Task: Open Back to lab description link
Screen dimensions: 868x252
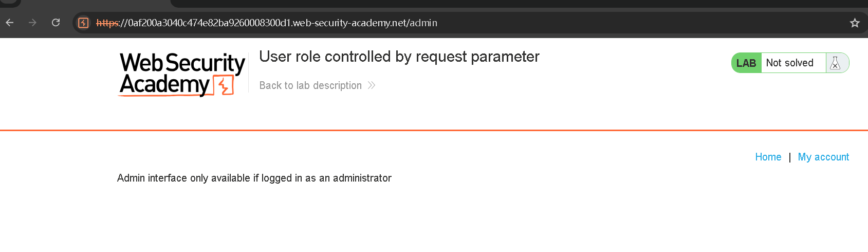Action: click(x=310, y=85)
